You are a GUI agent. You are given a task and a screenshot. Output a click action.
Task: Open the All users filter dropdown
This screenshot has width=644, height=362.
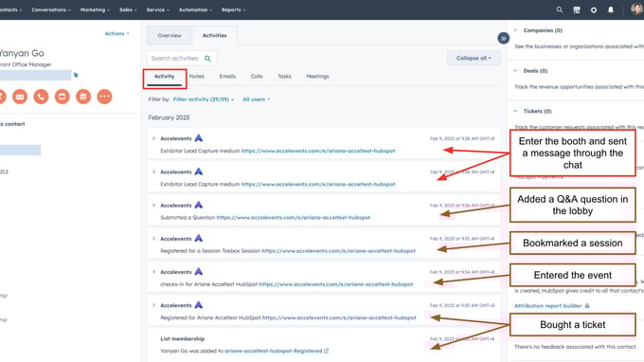click(257, 100)
